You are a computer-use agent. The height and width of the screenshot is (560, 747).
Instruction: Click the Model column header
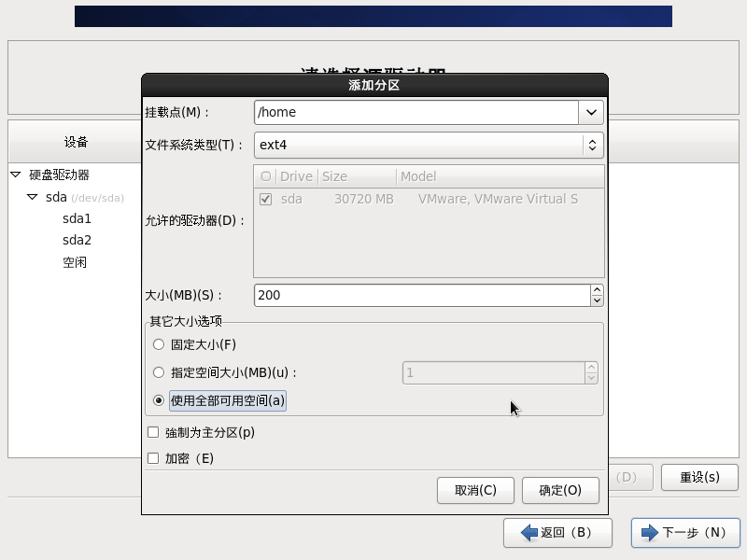(500, 176)
